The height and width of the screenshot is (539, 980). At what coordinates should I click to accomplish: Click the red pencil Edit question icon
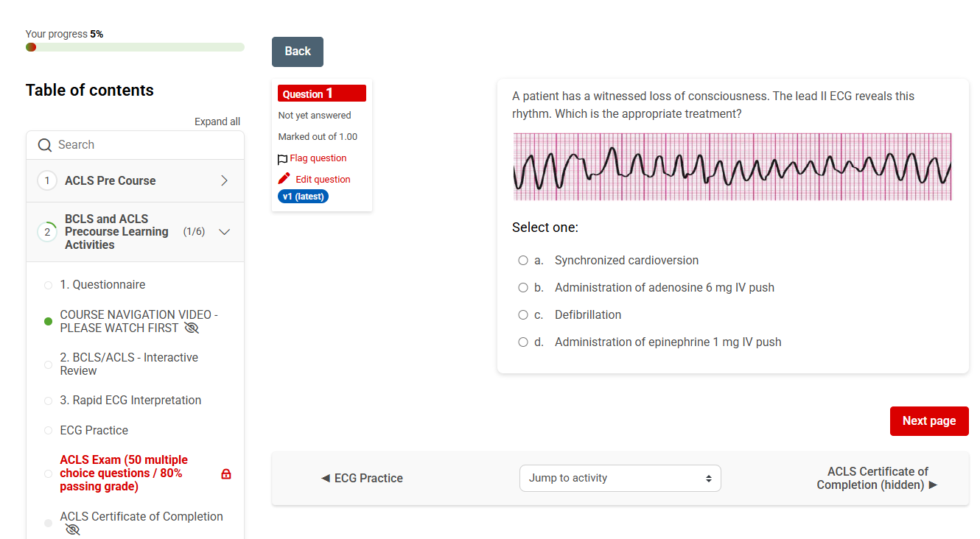pyautogui.click(x=284, y=179)
